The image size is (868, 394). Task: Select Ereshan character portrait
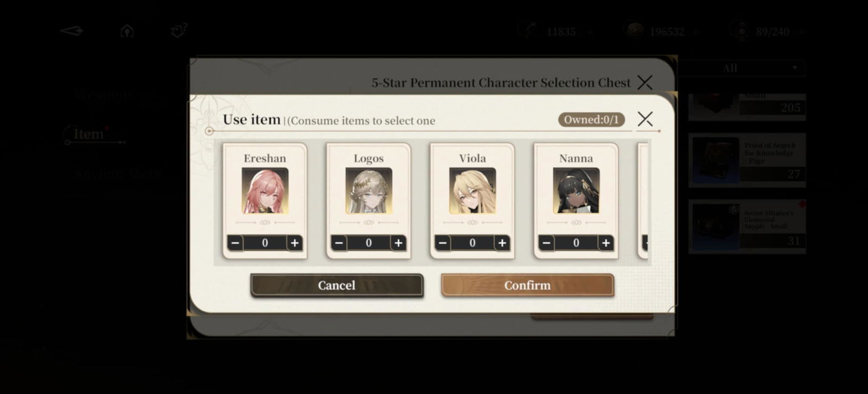(265, 190)
